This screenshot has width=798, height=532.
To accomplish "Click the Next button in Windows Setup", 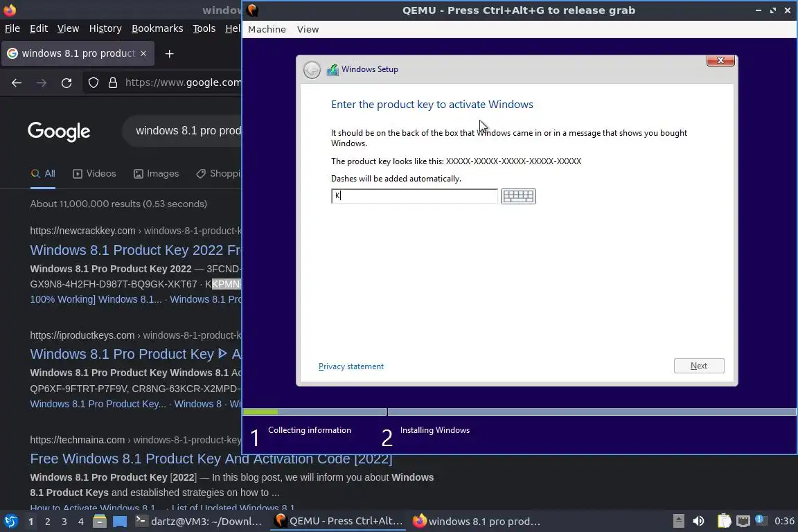I will 699,366.
